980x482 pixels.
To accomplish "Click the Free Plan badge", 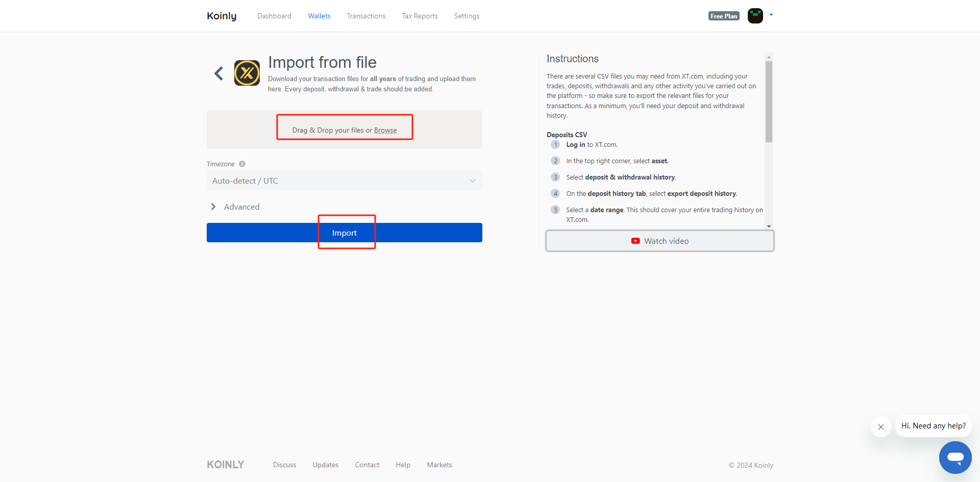I will pos(724,16).
